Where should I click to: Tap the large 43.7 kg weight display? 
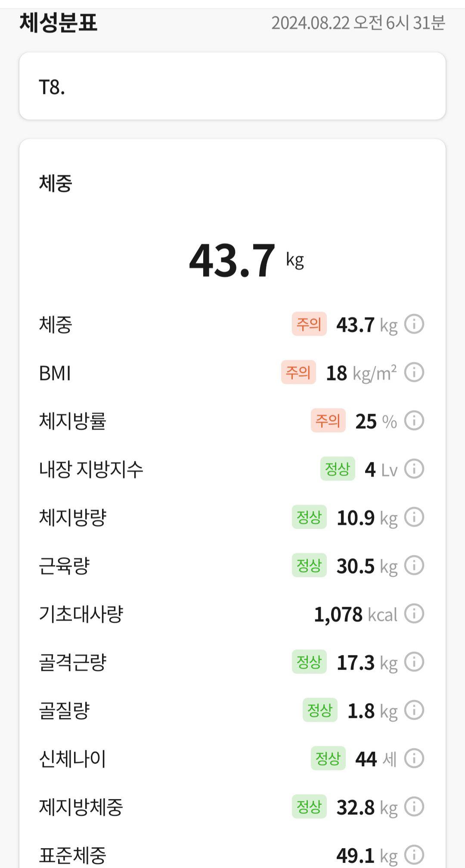click(x=246, y=260)
